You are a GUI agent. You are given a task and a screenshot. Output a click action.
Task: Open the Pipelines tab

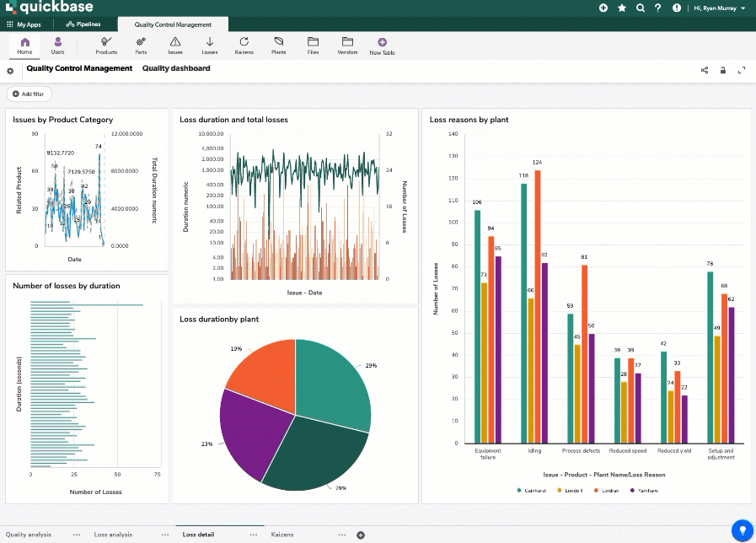tap(83, 24)
